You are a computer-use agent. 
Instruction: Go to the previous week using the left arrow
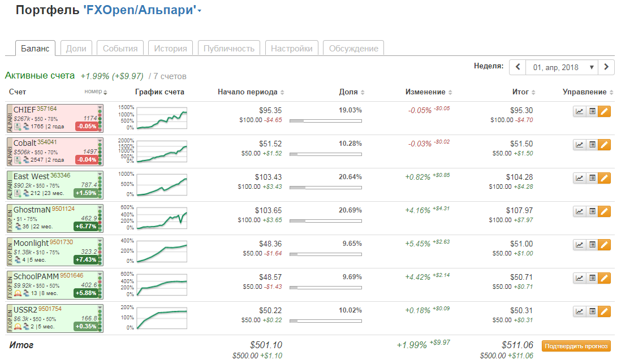tap(517, 67)
